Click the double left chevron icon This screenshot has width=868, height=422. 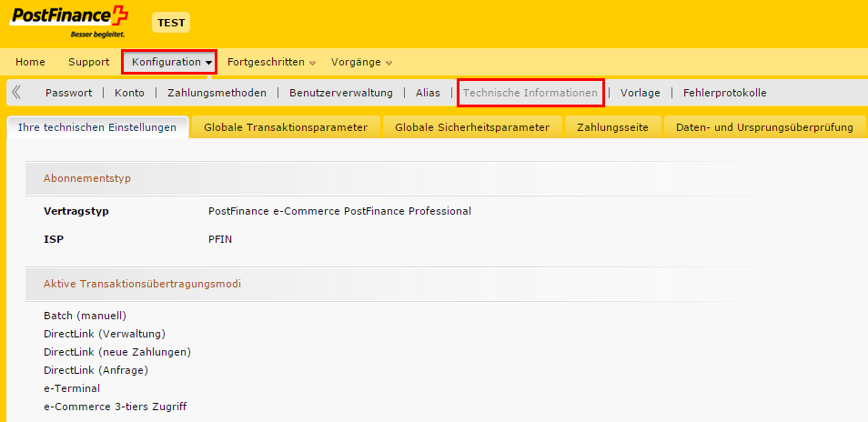pyautogui.click(x=16, y=92)
